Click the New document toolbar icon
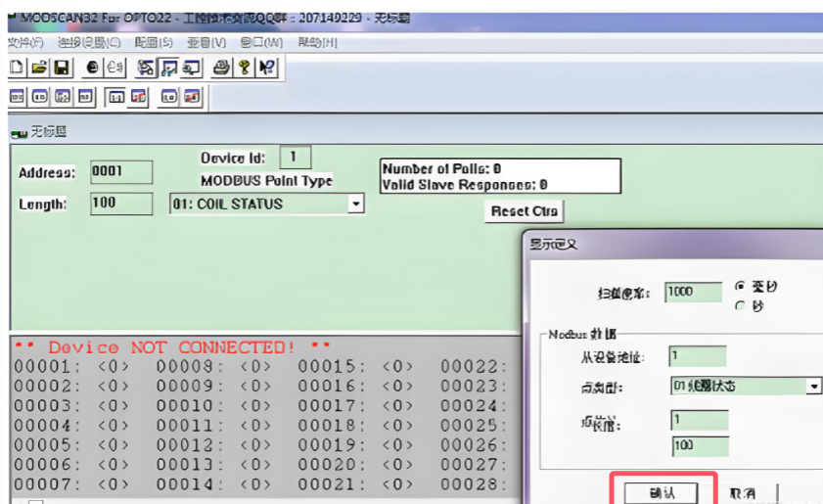 click(17, 68)
